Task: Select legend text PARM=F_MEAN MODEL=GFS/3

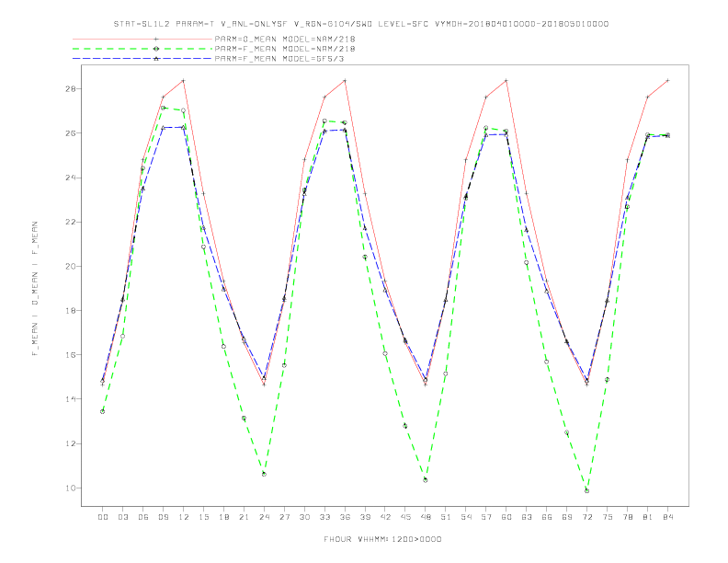Action: click(x=279, y=59)
